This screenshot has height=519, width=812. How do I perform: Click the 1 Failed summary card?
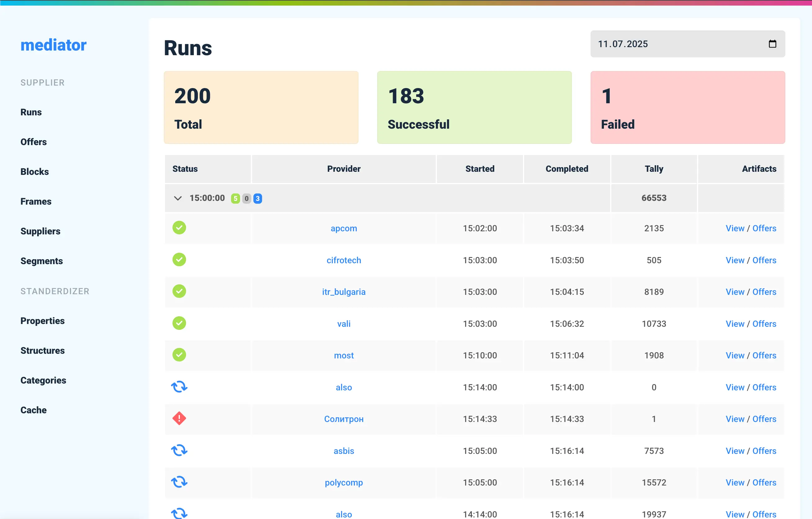[688, 107]
